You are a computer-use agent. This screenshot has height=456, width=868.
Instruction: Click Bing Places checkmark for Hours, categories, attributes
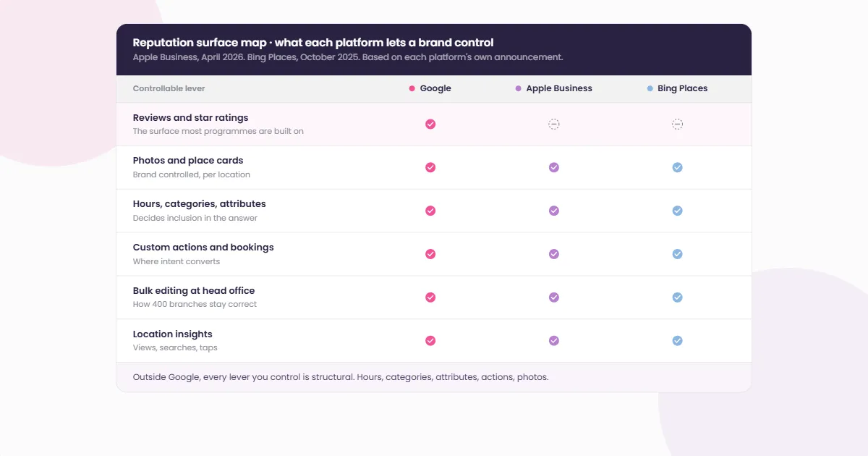pos(677,211)
